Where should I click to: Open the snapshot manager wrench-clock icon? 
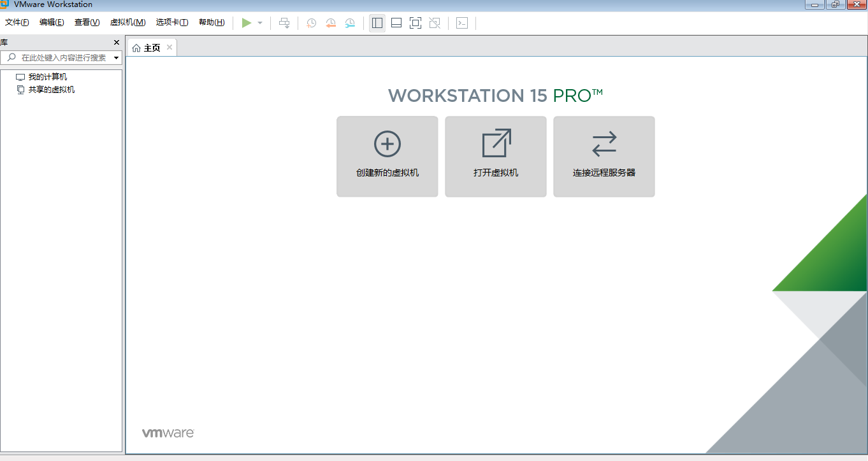[x=350, y=23]
